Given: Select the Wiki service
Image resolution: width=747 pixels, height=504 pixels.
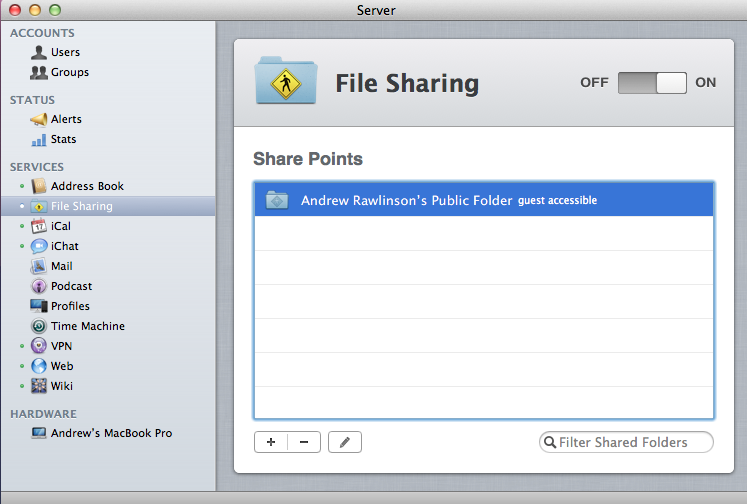Looking at the screenshot, I should click(62, 386).
